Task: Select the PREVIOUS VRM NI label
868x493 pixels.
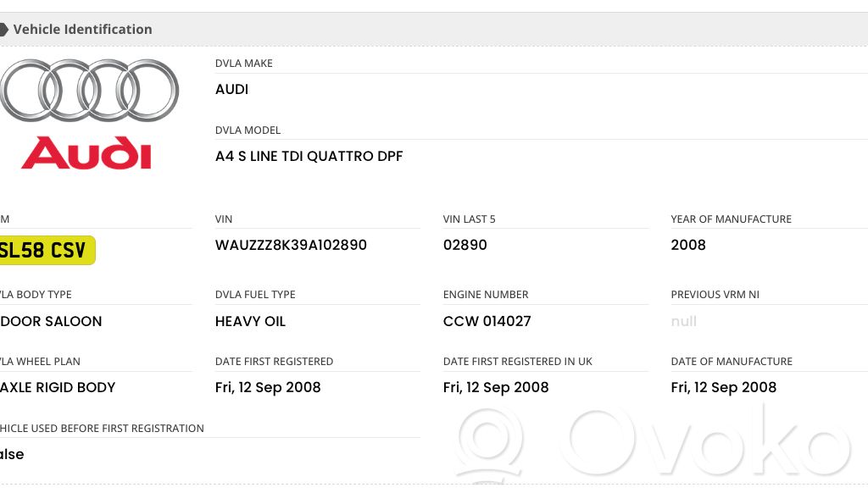Action: click(x=715, y=295)
